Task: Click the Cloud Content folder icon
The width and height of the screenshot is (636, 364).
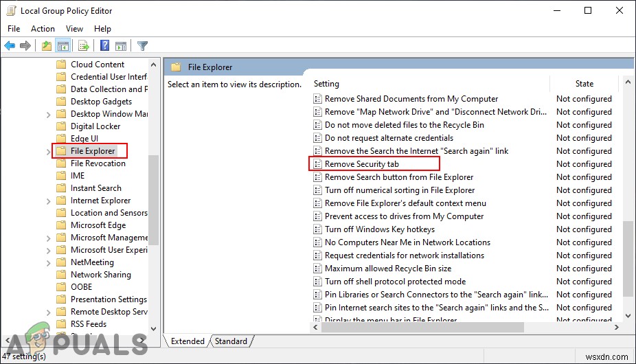Action: (x=61, y=65)
